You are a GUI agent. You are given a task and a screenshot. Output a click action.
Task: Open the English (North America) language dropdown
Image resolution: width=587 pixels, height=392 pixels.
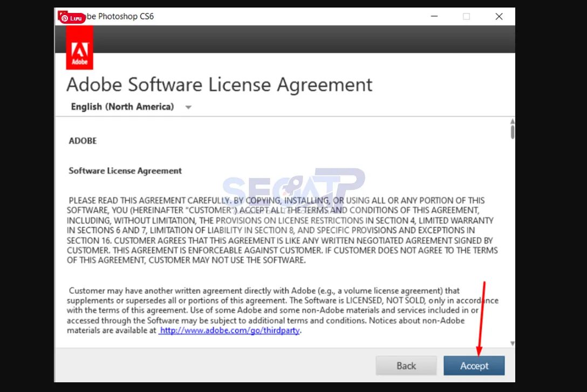122,107
